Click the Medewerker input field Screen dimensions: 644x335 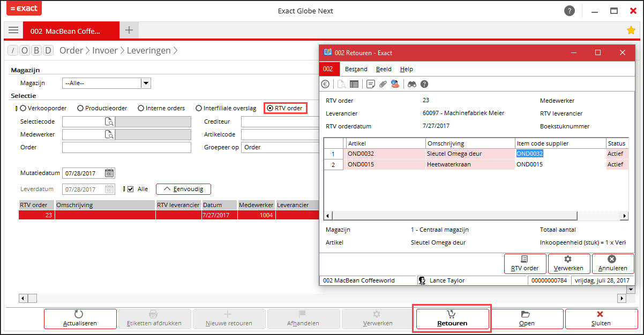(x=84, y=135)
